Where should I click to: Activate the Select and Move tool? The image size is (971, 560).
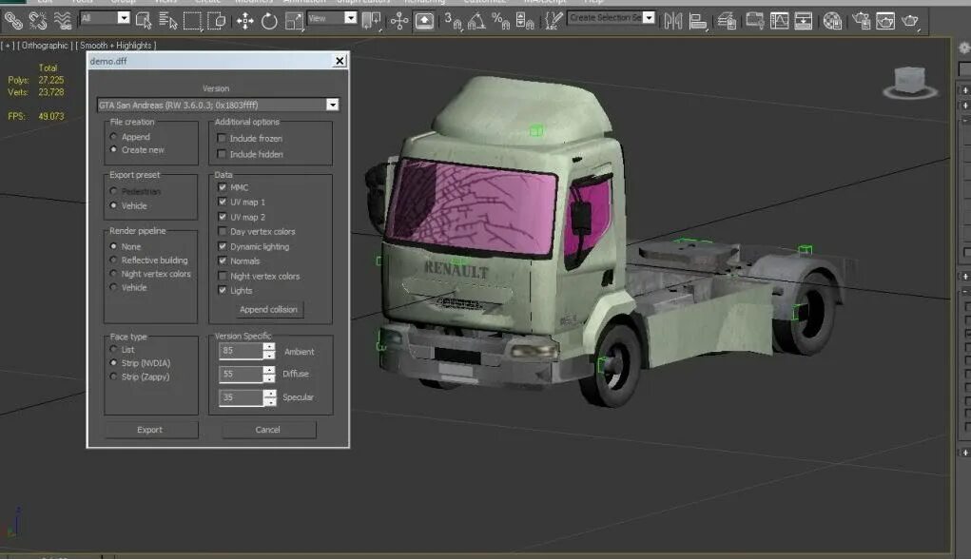[245, 21]
